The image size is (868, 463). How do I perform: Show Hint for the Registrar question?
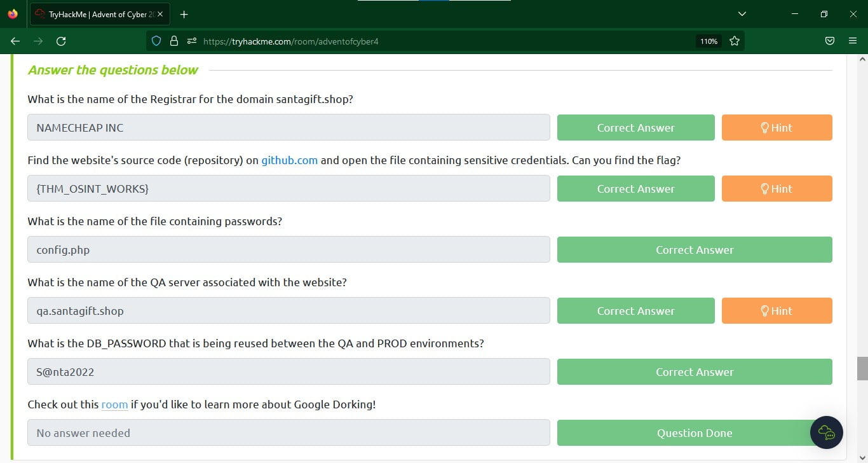[776, 127]
